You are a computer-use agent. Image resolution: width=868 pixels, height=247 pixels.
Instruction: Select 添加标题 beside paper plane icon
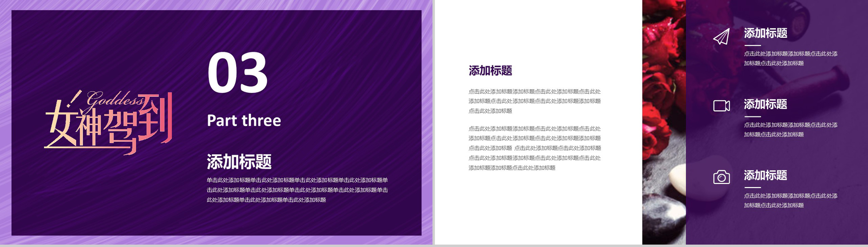[x=766, y=33]
